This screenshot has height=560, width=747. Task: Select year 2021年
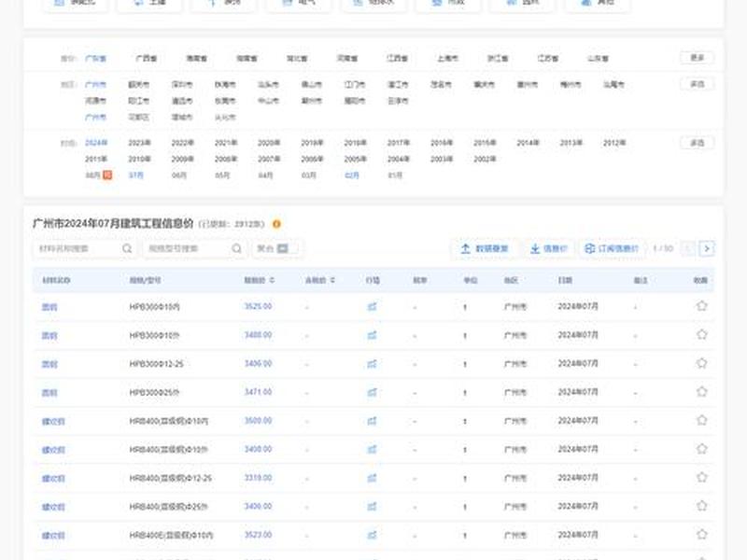point(226,143)
